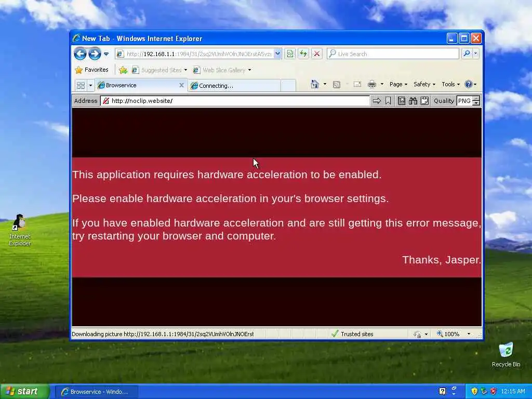Click the Refresh page icon
The height and width of the screenshot is (399, 532).
(303, 54)
